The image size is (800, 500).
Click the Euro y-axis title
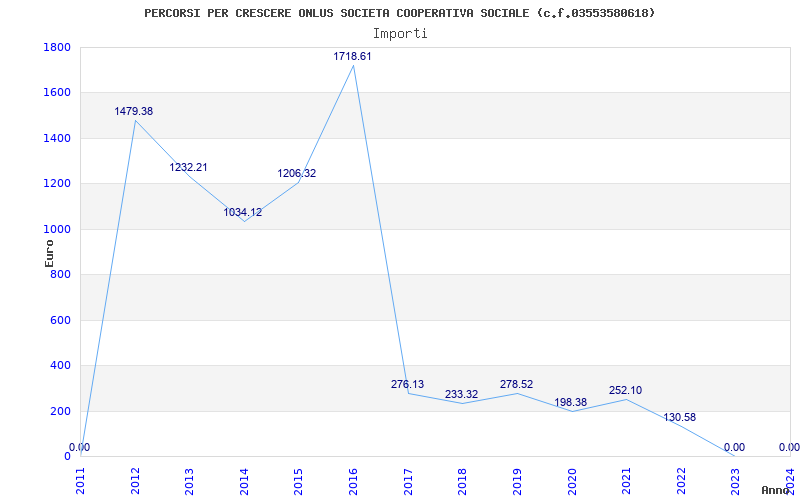point(49,254)
